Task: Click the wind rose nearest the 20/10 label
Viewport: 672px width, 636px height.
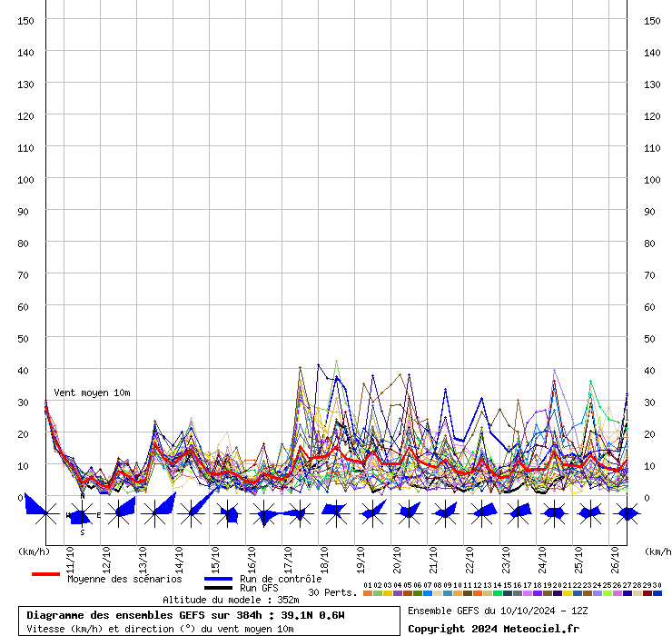Action: click(x=409, y=514)
